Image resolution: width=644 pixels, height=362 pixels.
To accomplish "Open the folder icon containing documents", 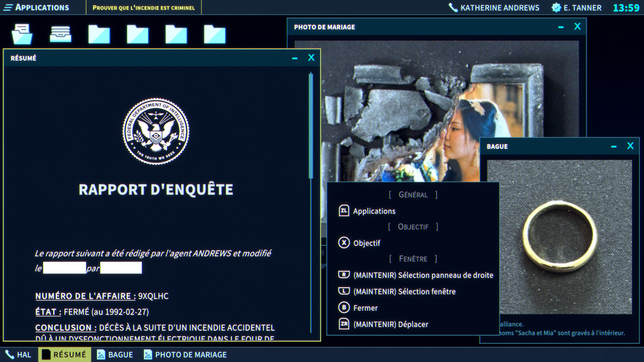I will coord(22,34).
